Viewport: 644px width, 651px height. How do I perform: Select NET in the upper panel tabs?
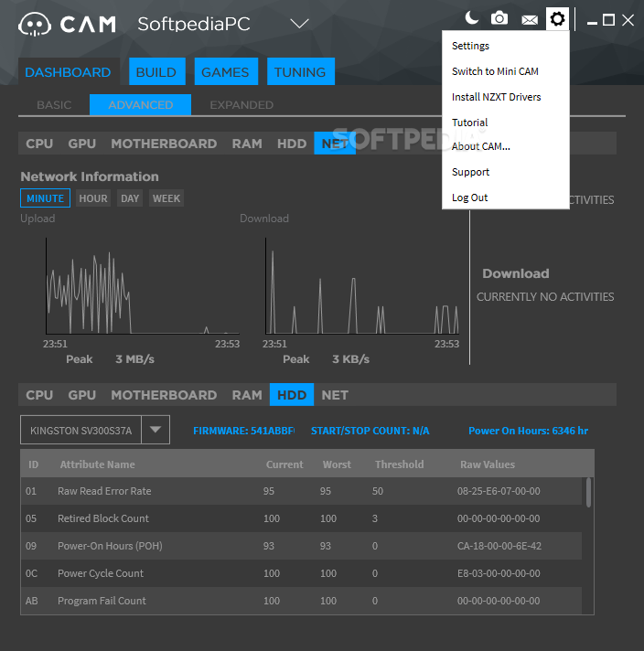(335, 144)
